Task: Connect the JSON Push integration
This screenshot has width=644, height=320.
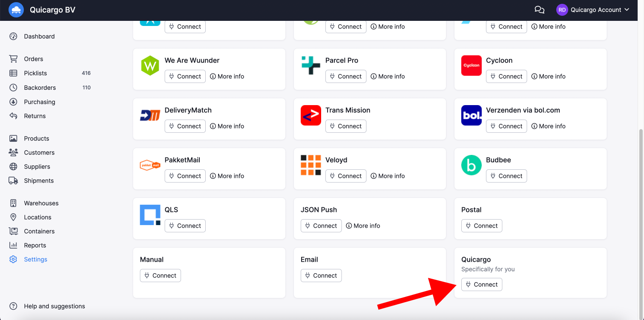Action: (321, 226)
